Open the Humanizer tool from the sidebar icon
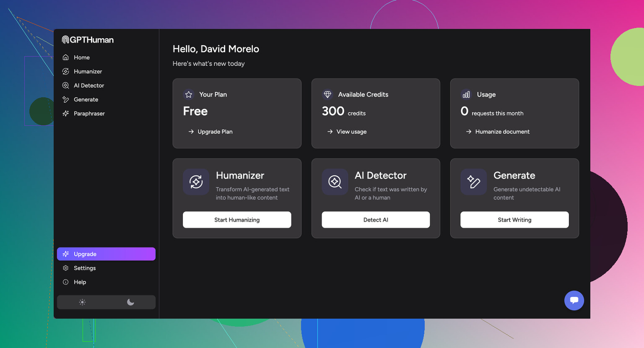Image resolution: width=644 pixels, height=348 pixels. tap(66, 71)
